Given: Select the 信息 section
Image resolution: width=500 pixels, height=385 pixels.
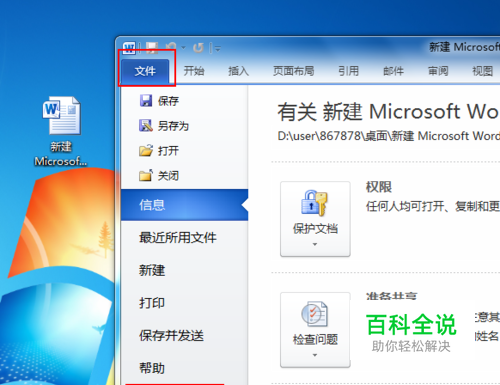Looking at the screenshot, I should (184, 205).
